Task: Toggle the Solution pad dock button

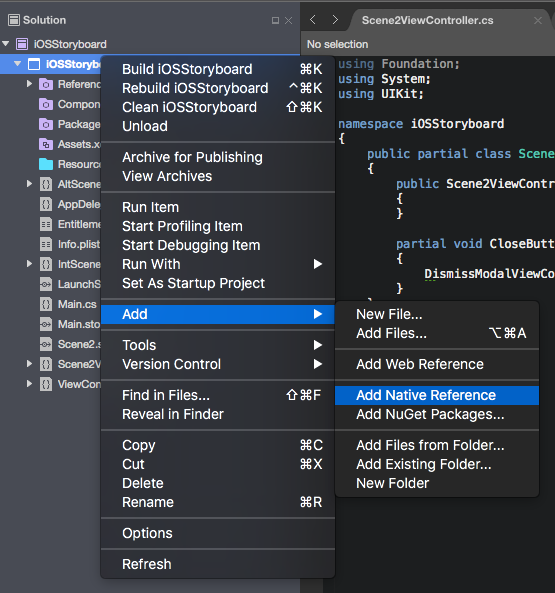Action: tap(275, 20)
